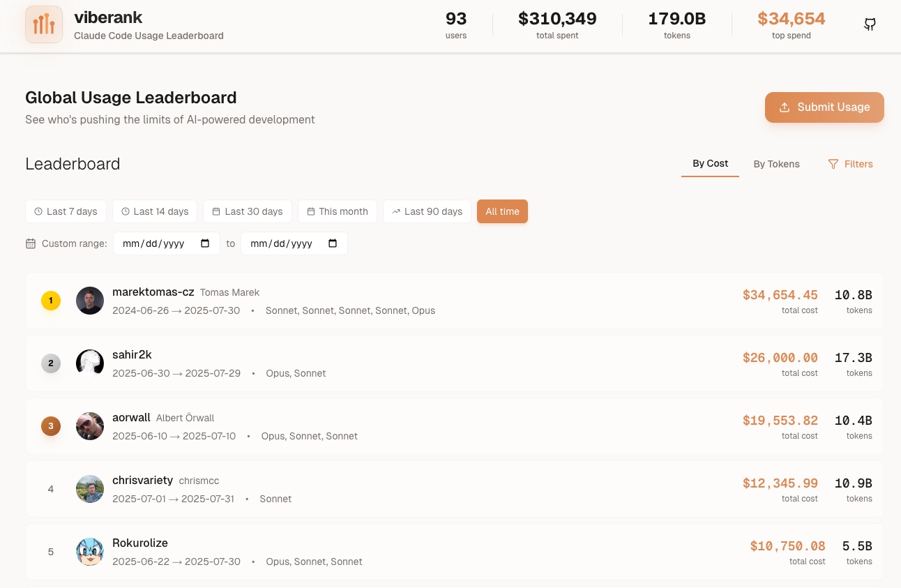
Task: Open marektomas-cz's profile link
Action: (153, 292)
